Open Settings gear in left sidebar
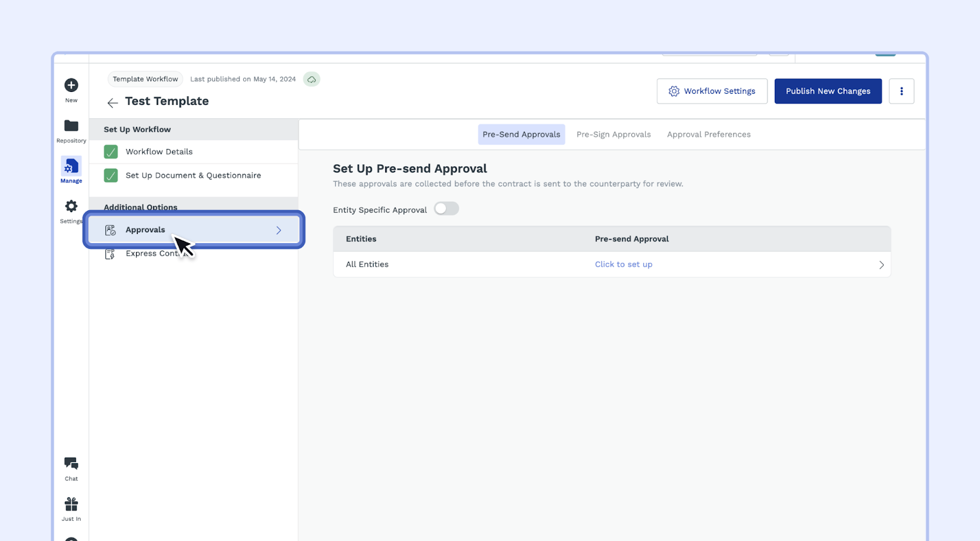The width and height of the screenshot is (980, 541). pos(71,206)
